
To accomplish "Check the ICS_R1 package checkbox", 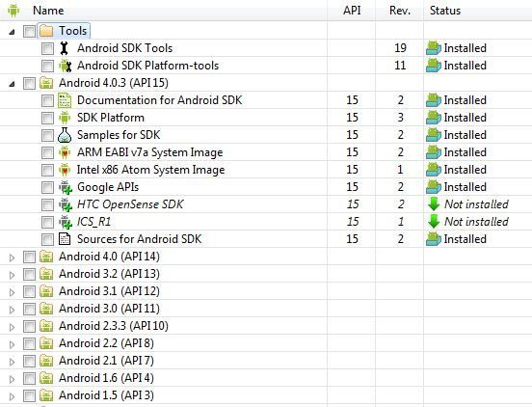I will point(47,222).
